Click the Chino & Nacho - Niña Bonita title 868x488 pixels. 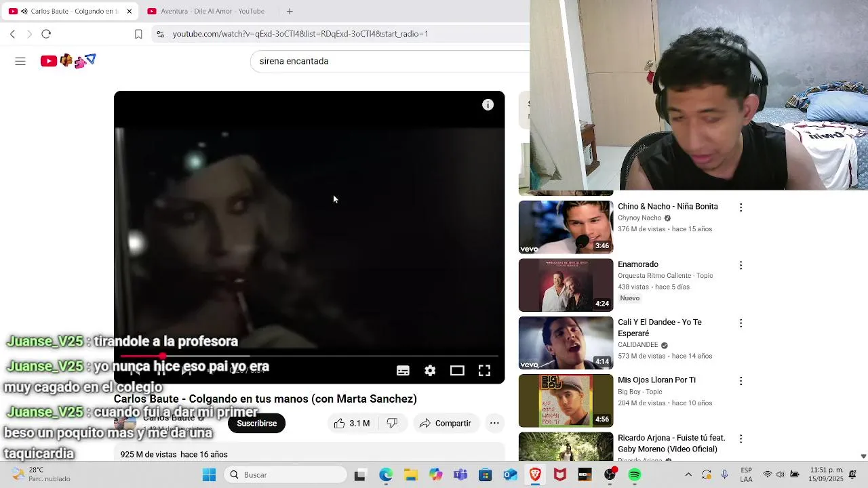[667, 207]
